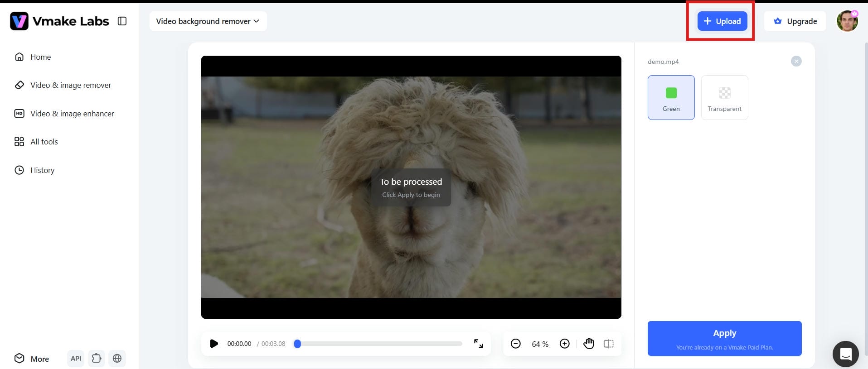Click the video preview thumbnail
Viewport: 868px width, 369px height.
411,187
